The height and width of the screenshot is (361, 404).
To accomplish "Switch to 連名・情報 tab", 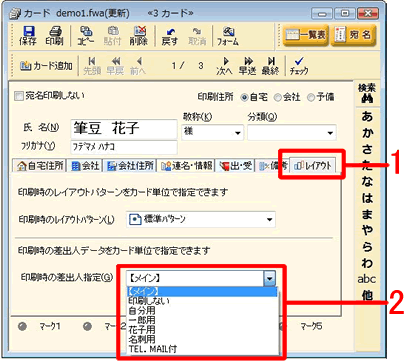I will (187, 166).
